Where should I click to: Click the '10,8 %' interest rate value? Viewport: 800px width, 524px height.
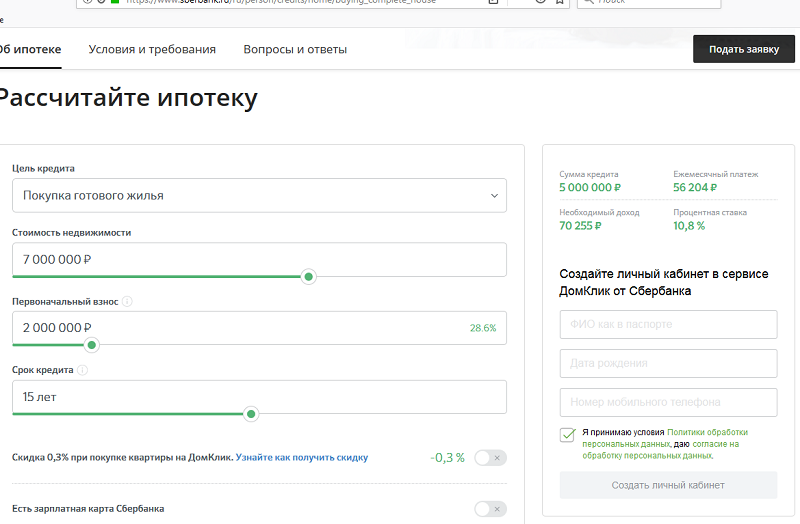pyautogui.click(x=689, y=226)
